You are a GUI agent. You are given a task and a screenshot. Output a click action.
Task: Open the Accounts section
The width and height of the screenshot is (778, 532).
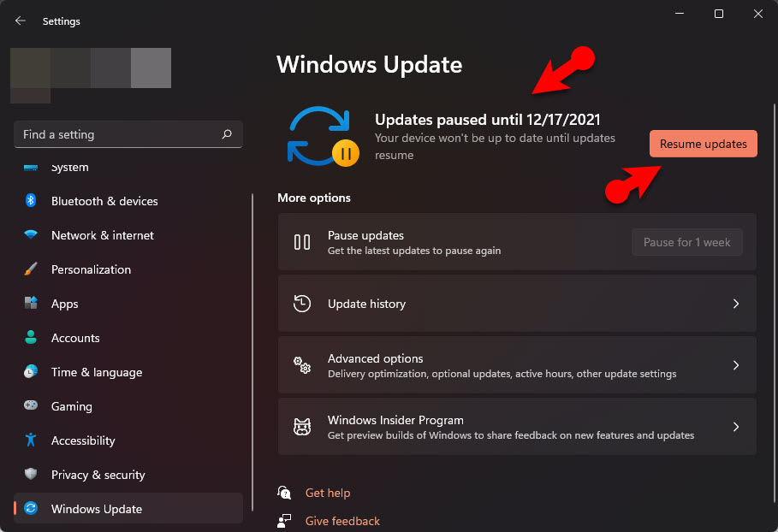click(128, 338)
